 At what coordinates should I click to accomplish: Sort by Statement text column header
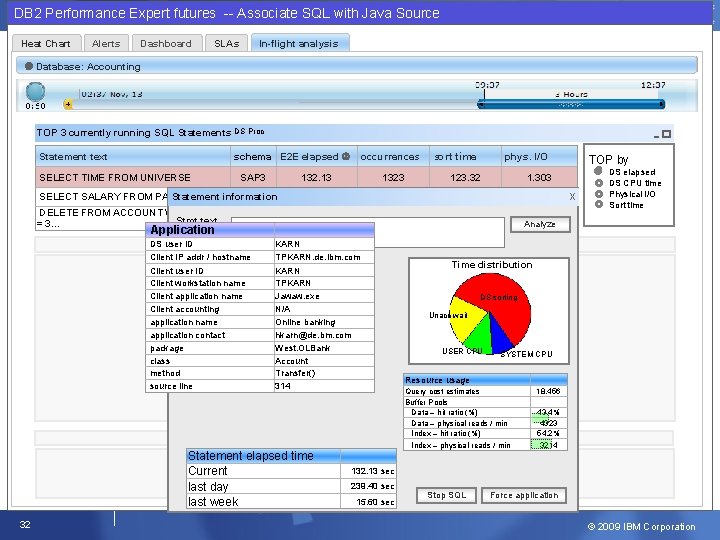click(133, 157)
